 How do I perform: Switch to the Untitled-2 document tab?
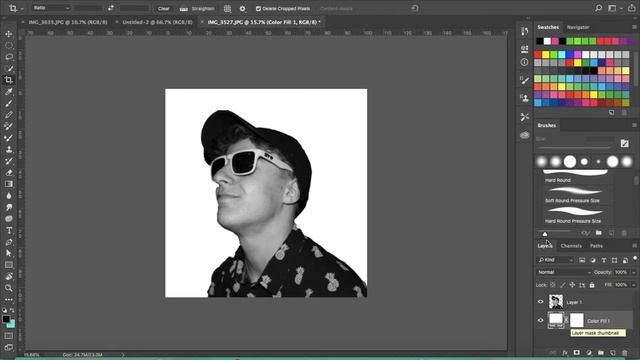tap(157, 22)
